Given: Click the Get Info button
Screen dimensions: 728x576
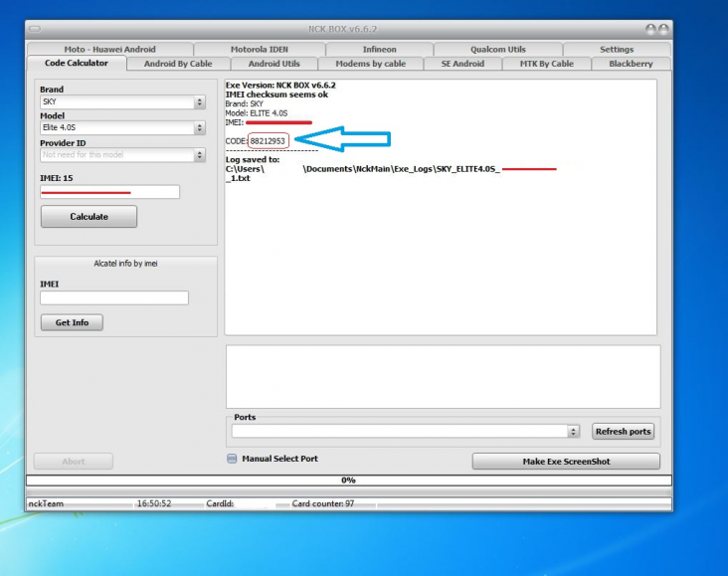Looking at the screenshot, I should 72,322.
